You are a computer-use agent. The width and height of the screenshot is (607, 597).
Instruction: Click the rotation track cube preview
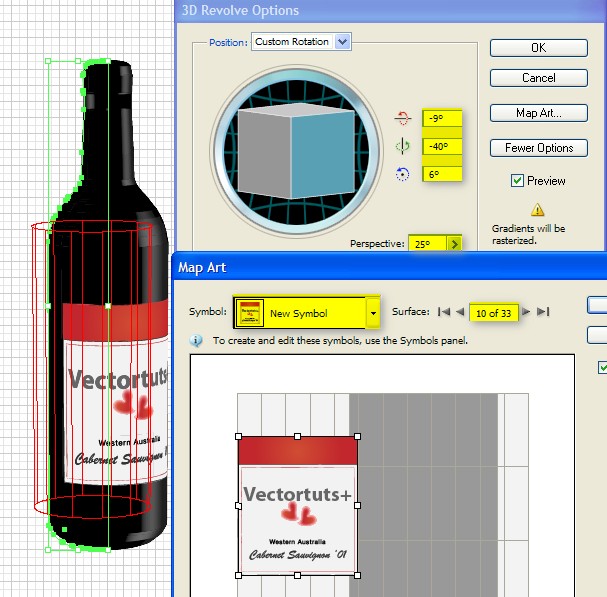pos(296,151)
